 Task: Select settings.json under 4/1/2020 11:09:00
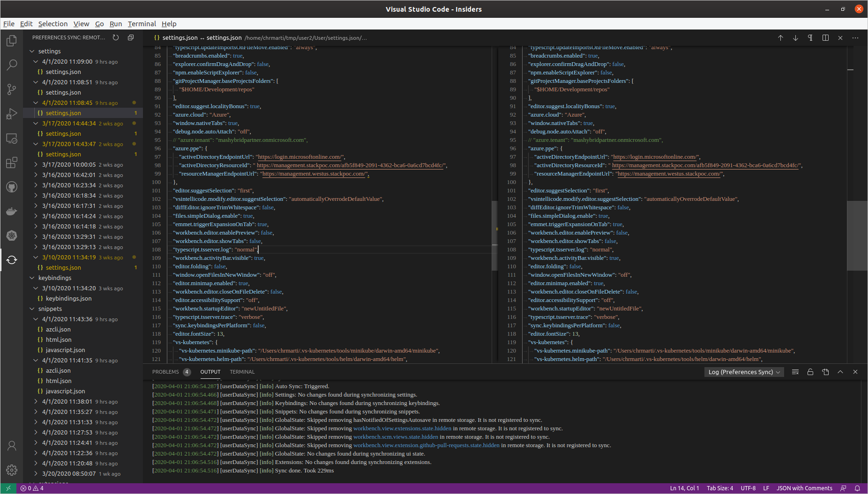pyautogui.click(x=63, y=72)
